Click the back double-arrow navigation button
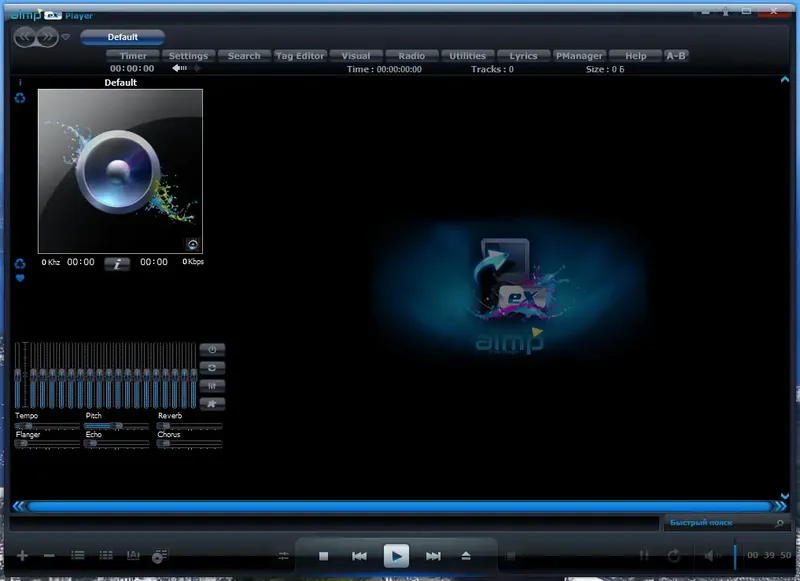This screenshot has width=800, height=581. (x=24, y=37)
